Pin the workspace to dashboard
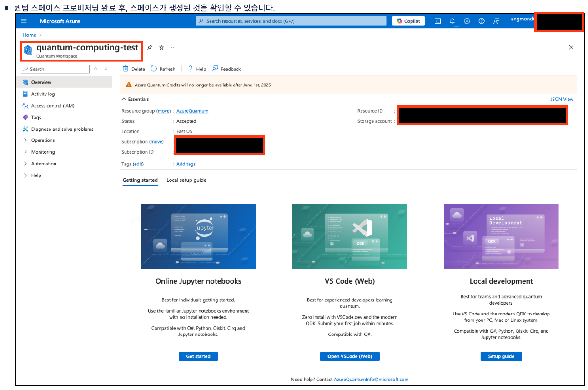 point(150,48)
